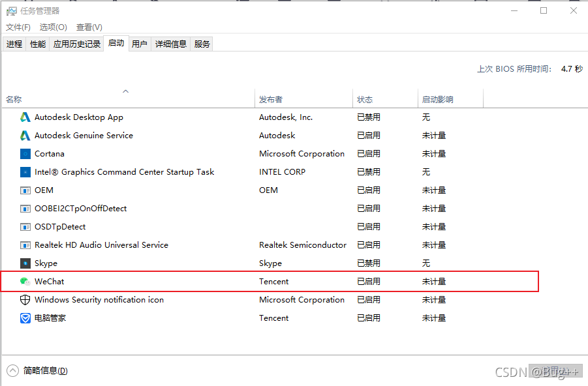The image size is (588, 386).
Task: Open the 文件(F) menu
Action: coord(18,27)
